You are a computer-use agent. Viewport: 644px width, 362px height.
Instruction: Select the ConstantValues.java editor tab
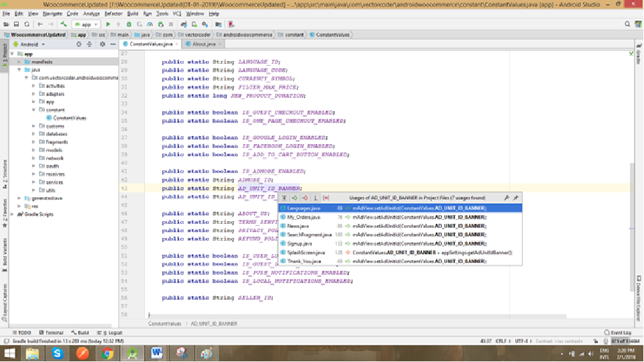click(151, 44)
